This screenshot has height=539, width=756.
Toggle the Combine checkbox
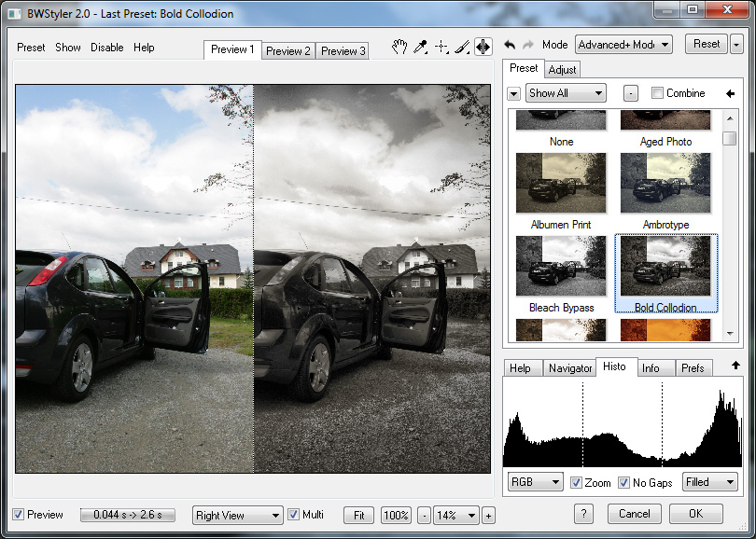657,93
